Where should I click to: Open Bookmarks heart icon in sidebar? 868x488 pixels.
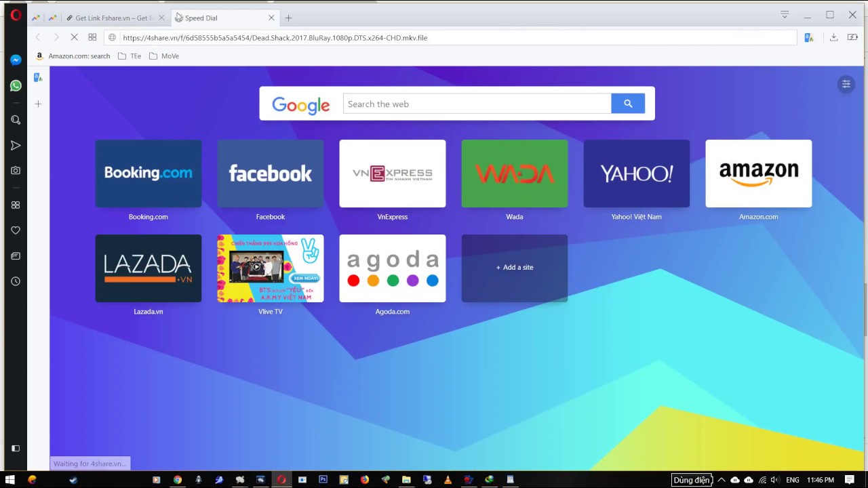[16, 230]
